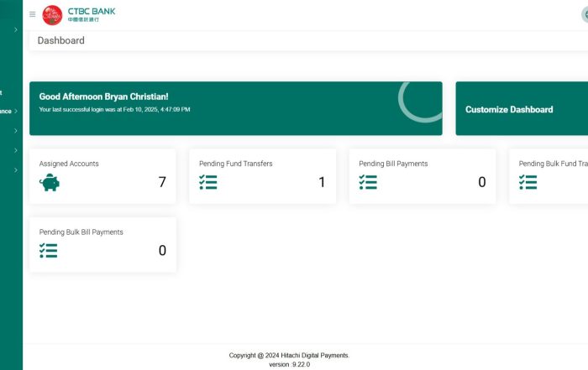The image size is (588, 370).
Task: Click the CTBC BANK name text
Action: (x=92, y=11)
